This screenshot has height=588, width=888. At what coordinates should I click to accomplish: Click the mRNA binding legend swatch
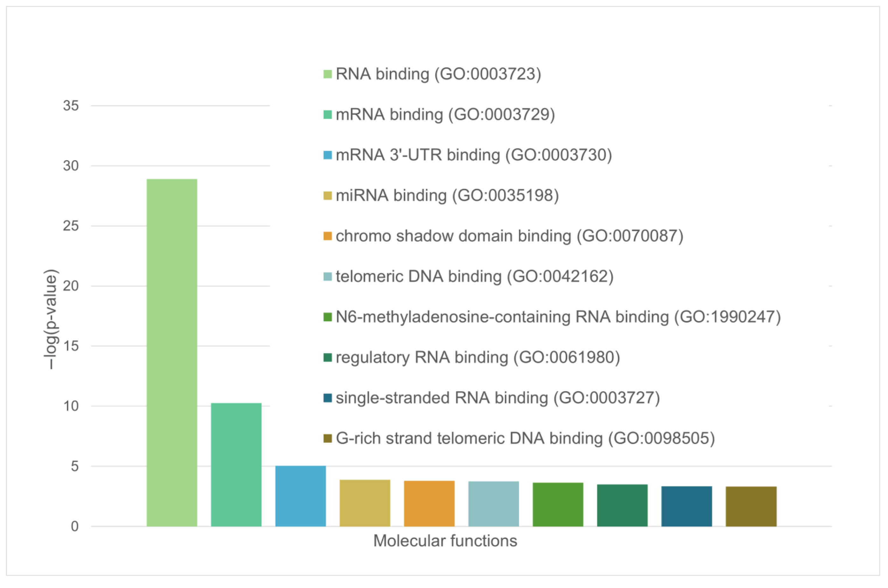[x=327, y=115]
